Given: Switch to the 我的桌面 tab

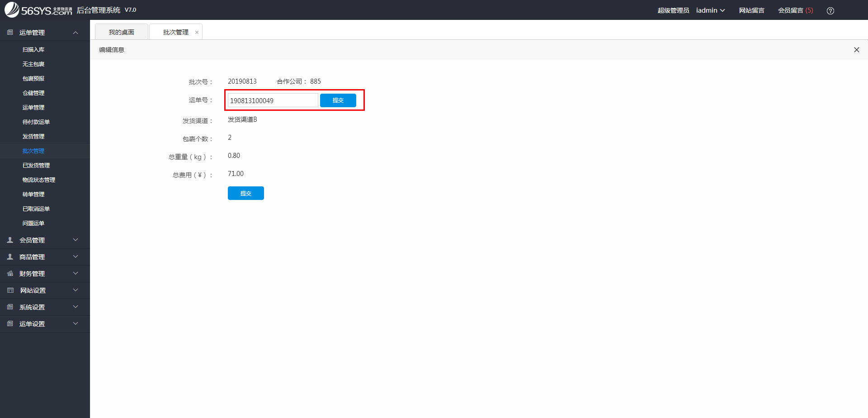Looking at the screenshot, I should tap(121, 32).
